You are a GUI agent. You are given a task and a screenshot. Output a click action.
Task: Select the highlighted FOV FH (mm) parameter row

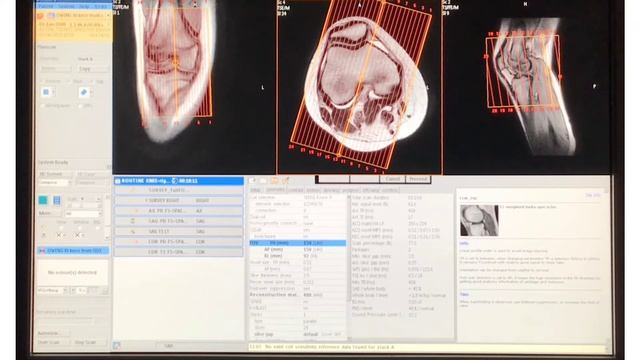point(298,243)
